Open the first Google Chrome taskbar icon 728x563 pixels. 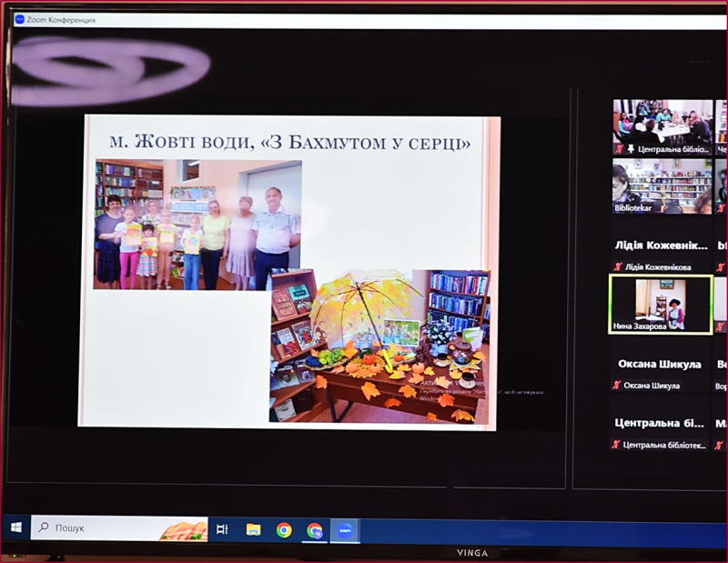click(284, 529)
